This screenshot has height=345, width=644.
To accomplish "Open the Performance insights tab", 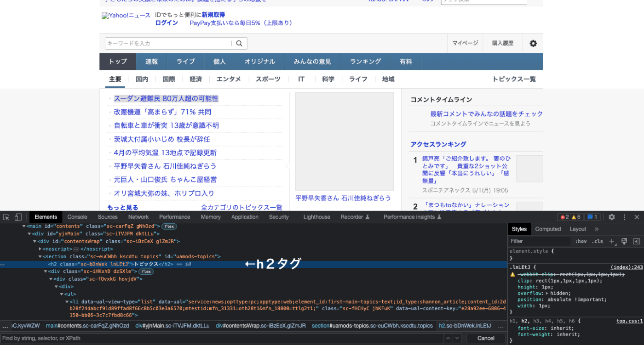I will click(x=413, y=217).
